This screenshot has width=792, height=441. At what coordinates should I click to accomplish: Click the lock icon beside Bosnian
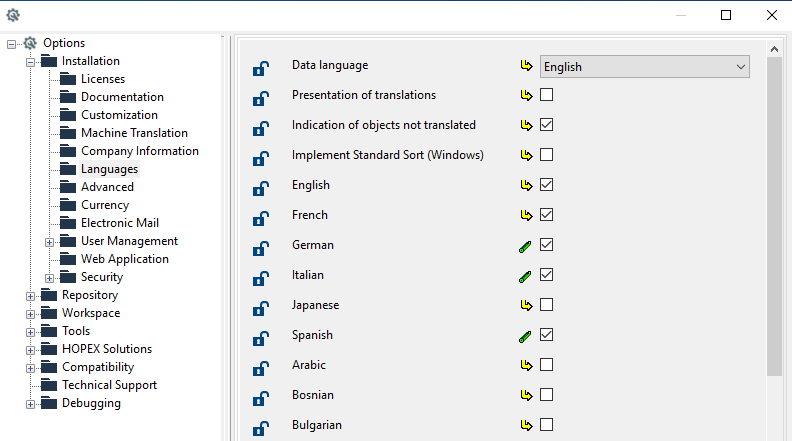click(x=261, y=399)
